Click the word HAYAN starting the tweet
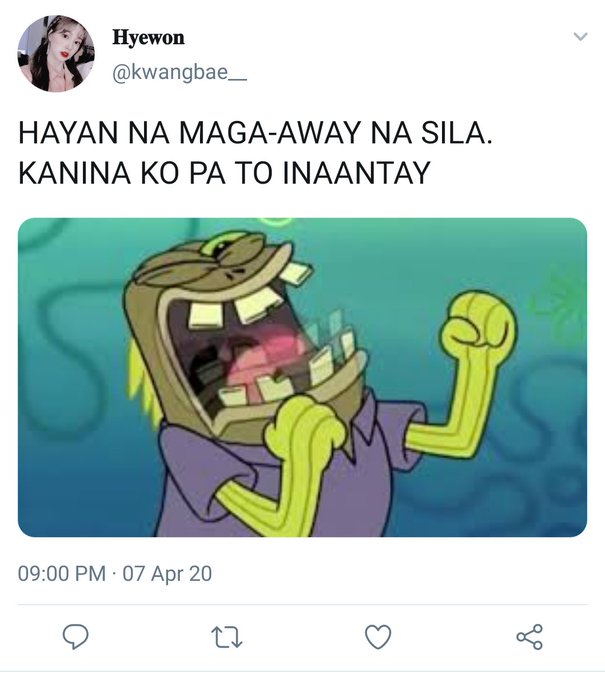The height and width of the screenshot is (680, 605). click(x=68, y=133)
